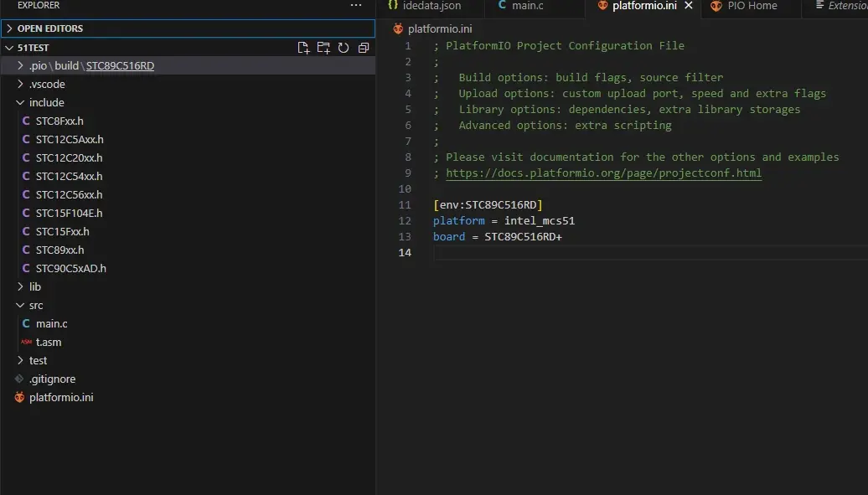The width and height of the screenshot is (868, 495).
Task: Open the explorer more actions ellipsis
Action: (356, 6)
